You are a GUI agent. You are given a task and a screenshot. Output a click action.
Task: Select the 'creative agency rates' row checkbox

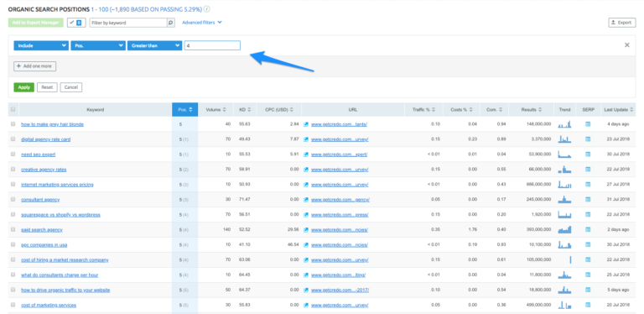click(13, 169)
